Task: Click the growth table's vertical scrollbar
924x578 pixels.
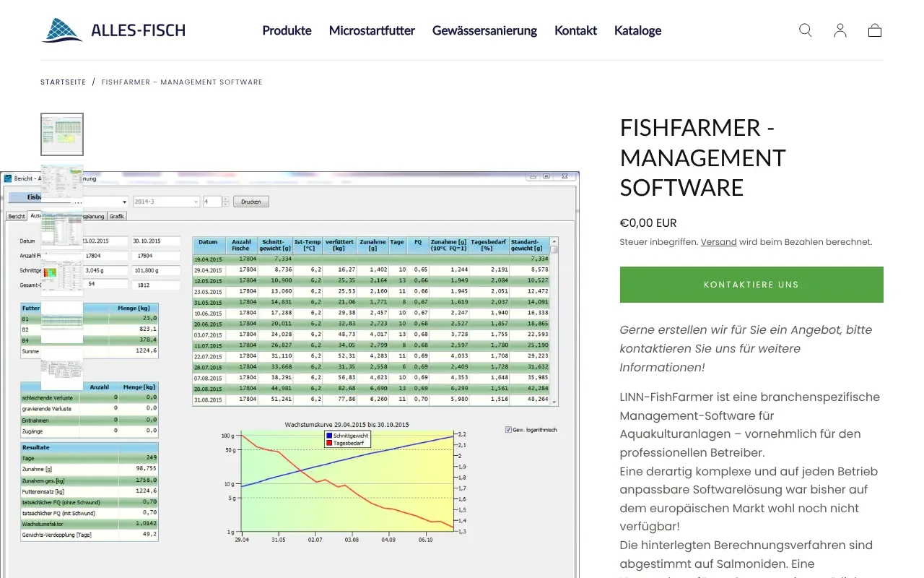Action: (x=553, y=318)
